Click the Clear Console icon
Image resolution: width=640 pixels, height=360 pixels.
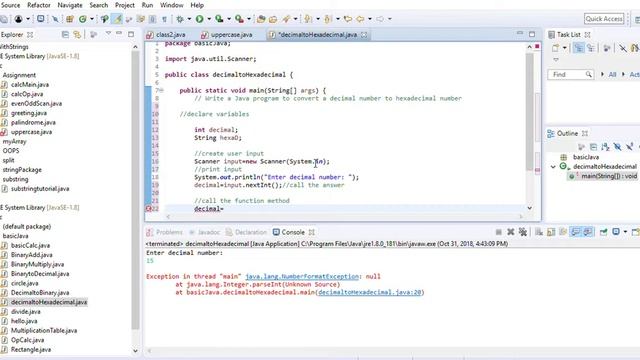(539, 232)
